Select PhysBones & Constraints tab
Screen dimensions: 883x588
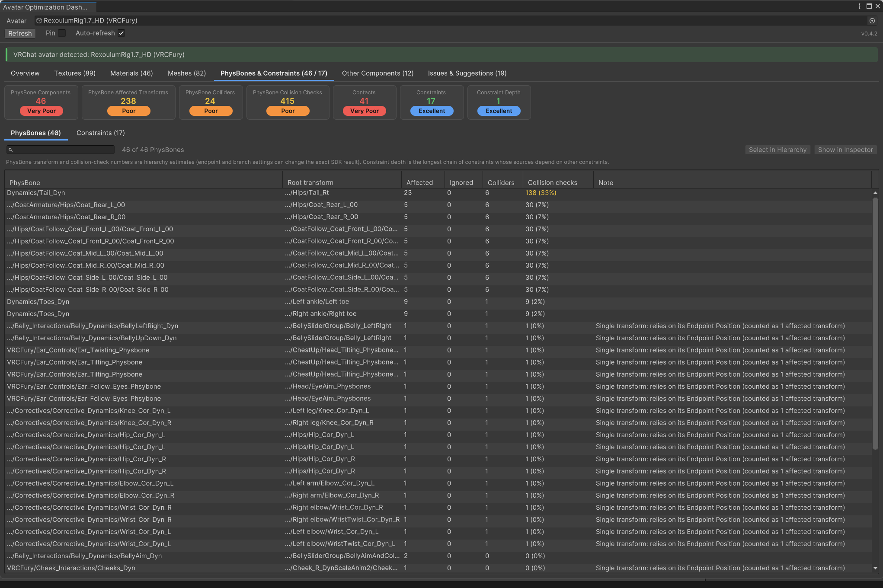tap(274, 73)
